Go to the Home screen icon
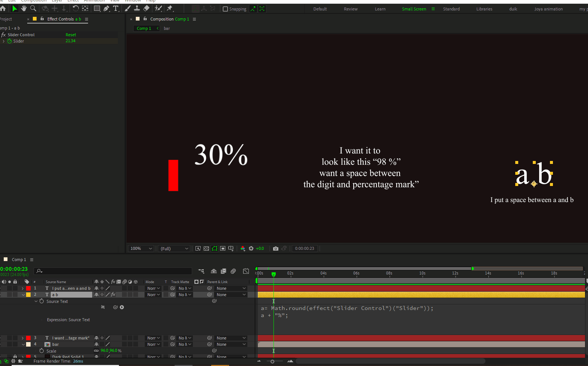 click(3, 8)
